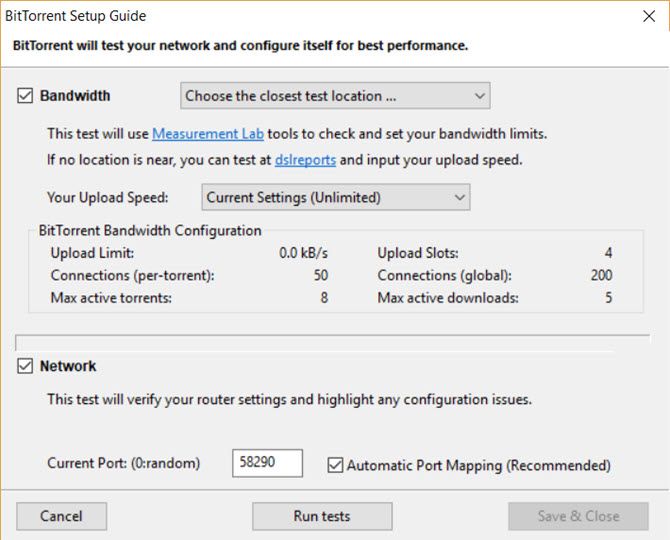
Task: Click the Upload Slots value
Action: click(608, 254)
